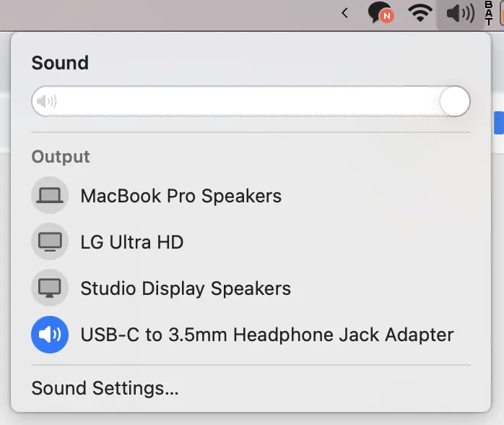Click the small speaker icon inside volume slider
Viewport: 504px width, 425px height.
47,101
